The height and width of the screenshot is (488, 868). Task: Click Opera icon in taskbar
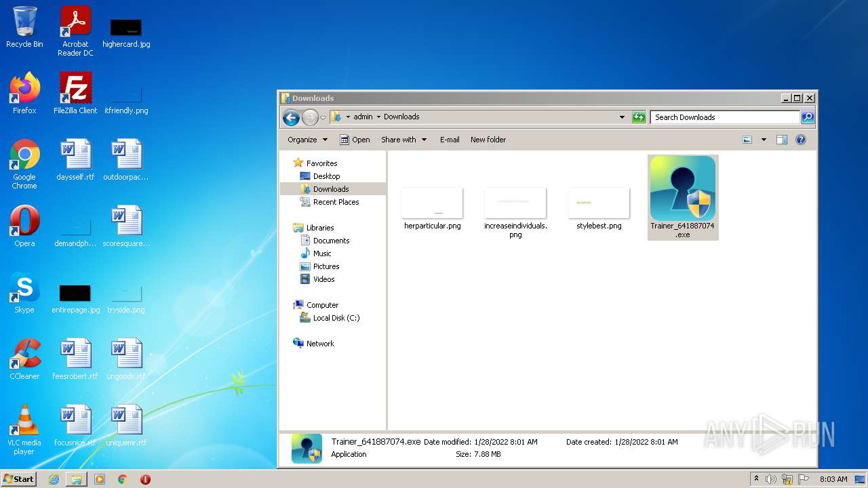(145, 479)
